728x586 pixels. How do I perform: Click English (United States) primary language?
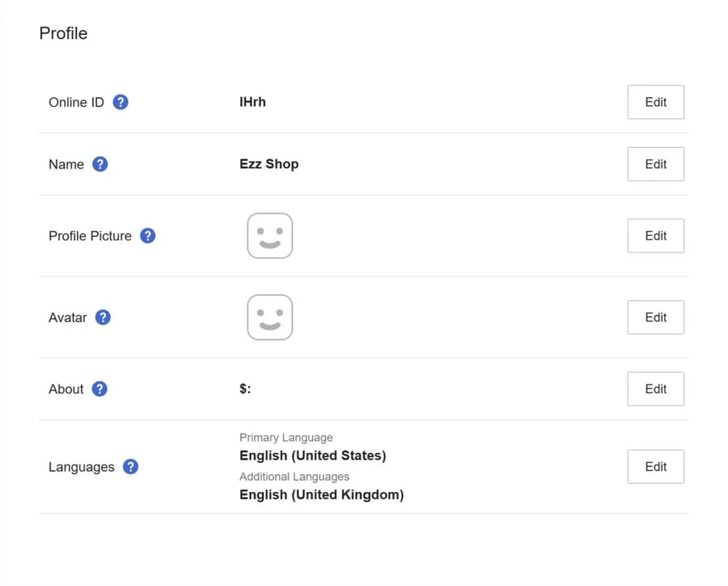tap(312, 456)
